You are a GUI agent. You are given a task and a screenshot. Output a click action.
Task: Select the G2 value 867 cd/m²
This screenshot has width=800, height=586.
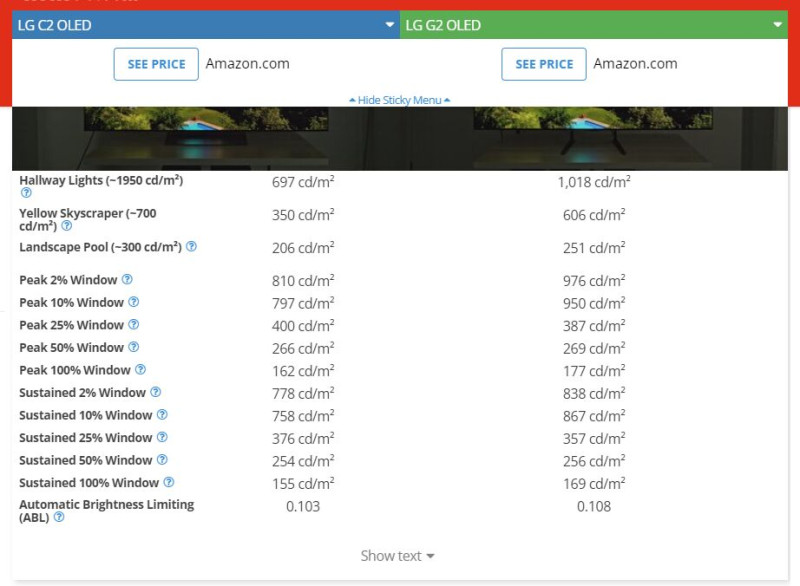pyautogui.click(x=594, y=416)
